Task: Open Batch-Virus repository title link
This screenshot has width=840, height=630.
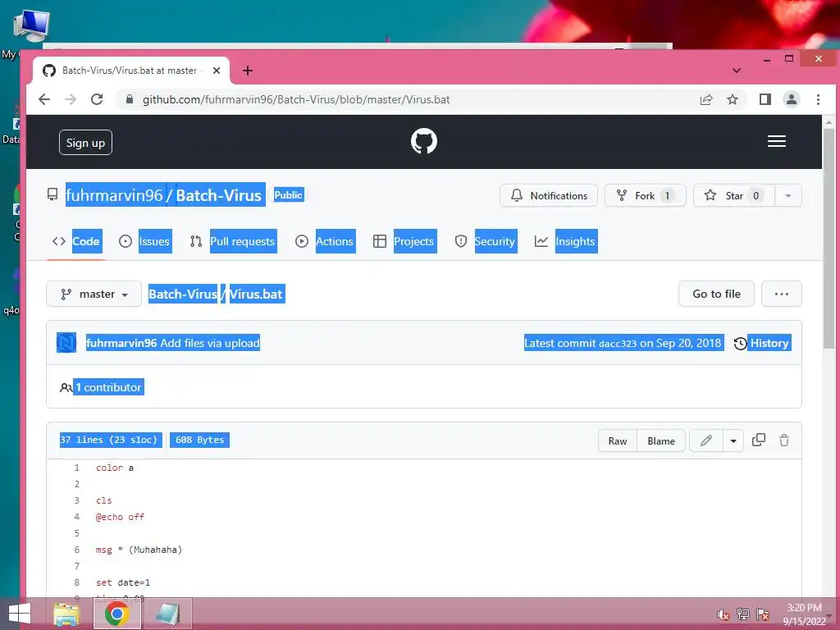Action: click(x=218, y=195)
